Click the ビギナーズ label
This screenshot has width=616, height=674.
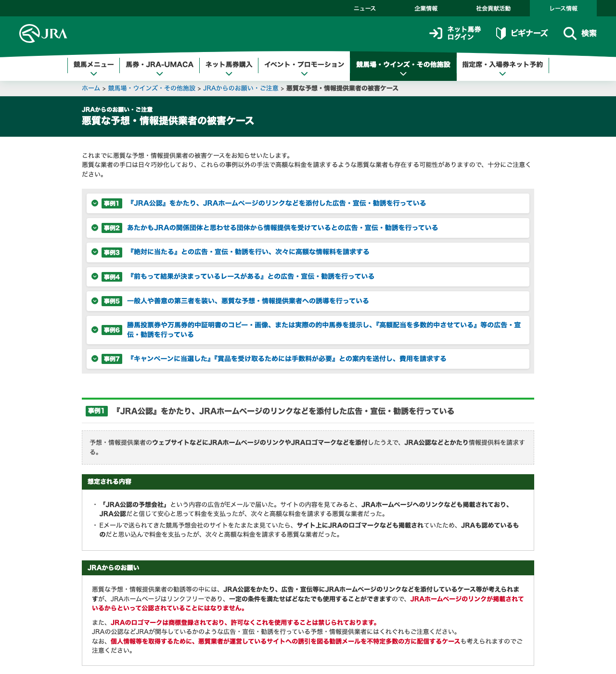pyautogui.click(x=529, y=33)
